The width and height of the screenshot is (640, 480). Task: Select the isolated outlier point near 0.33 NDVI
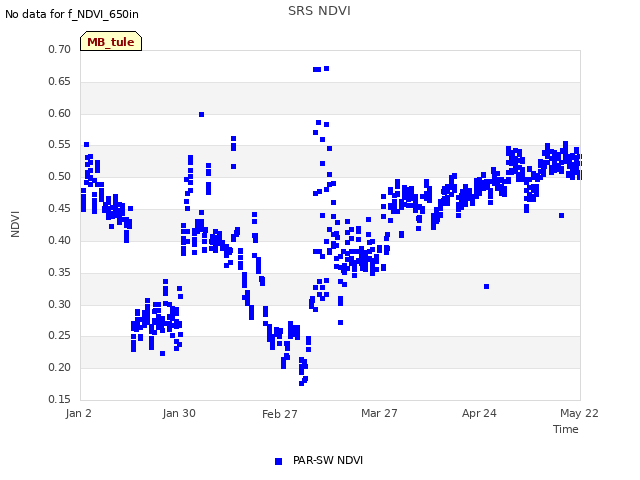(x=487, y=287)
